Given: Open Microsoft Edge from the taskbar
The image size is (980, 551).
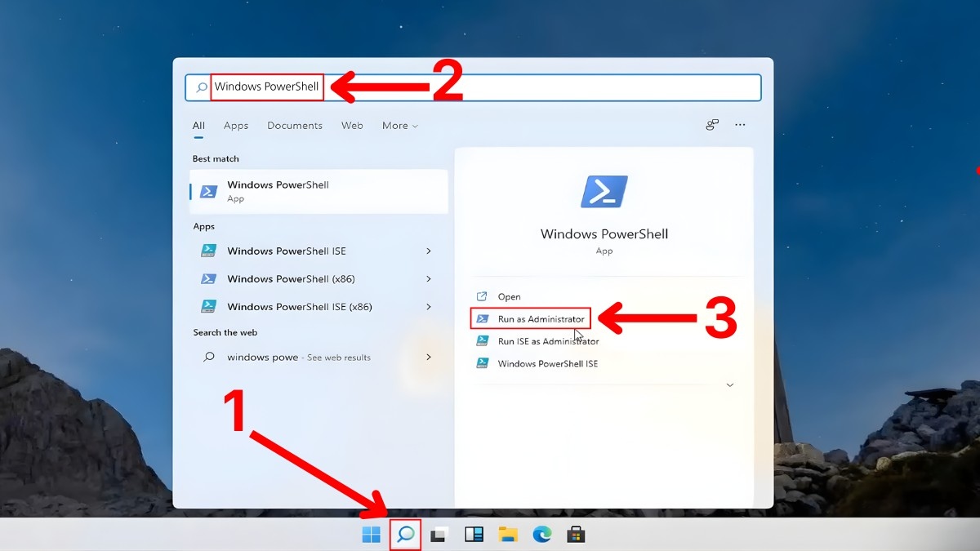Looking at the screenshot, I should [541, 535].
